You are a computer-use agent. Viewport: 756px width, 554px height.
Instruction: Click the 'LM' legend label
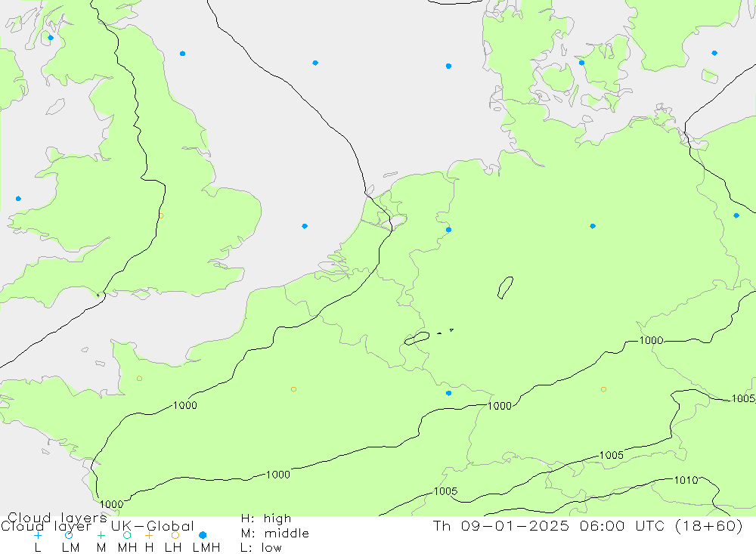click(x=71, y=548)
